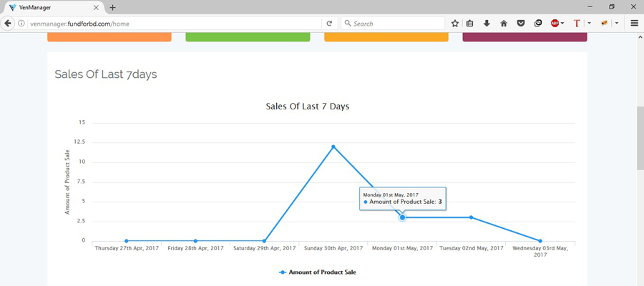The width and height of the screenshot is (644, 286).
Task: Click the Adblock Plus icon
Action: [x=555, y=23]
